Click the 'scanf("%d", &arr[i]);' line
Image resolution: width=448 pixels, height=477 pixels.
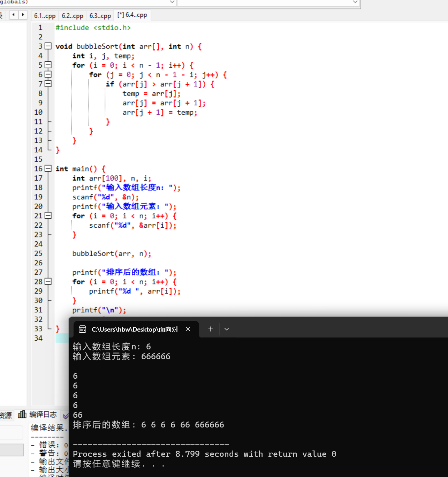pos(133,225)
